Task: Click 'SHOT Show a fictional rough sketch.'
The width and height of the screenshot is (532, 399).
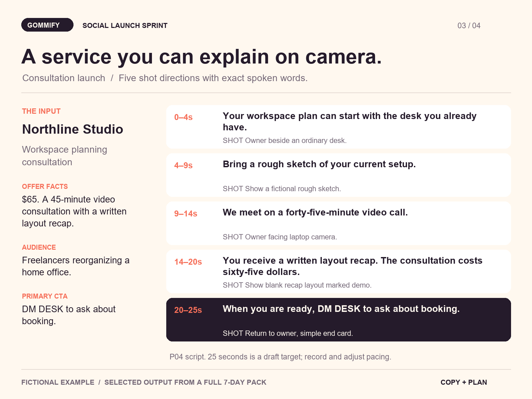Action: 282,189
